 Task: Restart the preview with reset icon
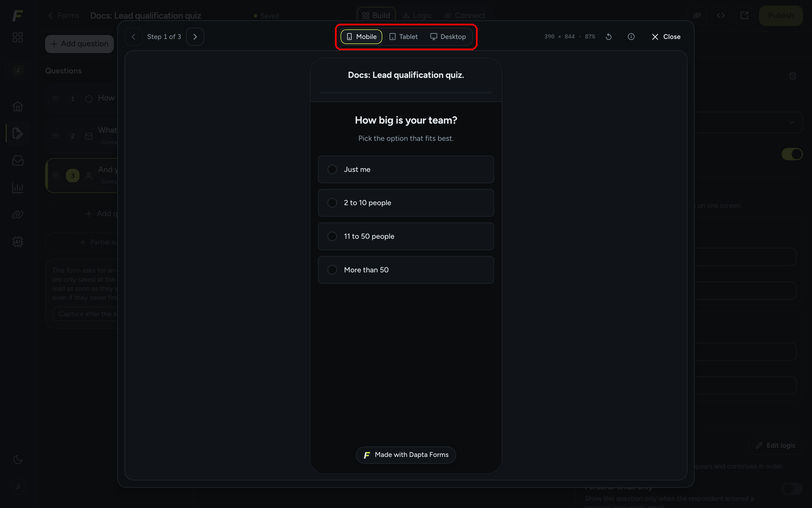click(x=609, y=37)
